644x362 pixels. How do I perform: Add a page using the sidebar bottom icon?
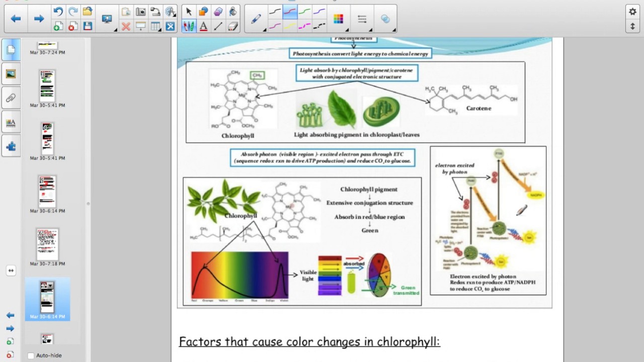tap(10, 341)
